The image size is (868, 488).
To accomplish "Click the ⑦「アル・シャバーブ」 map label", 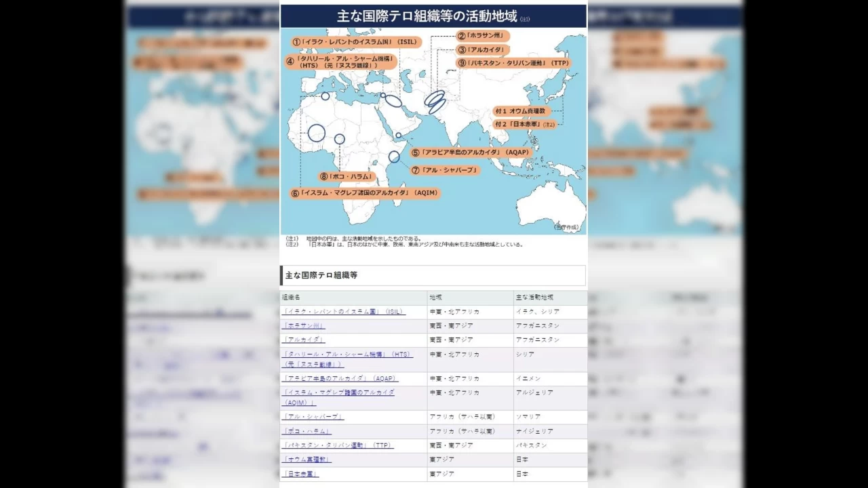I will click(x=445, y=170).
